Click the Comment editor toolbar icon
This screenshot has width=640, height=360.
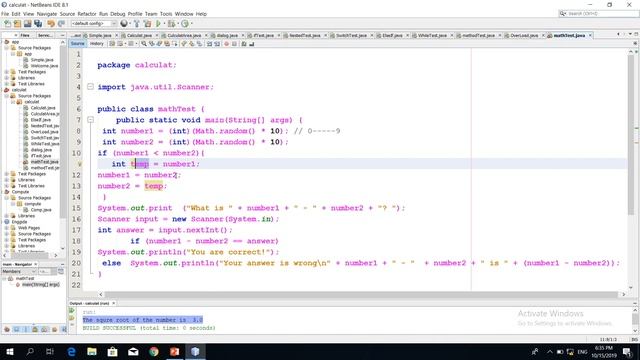click(x=244, y=44)
